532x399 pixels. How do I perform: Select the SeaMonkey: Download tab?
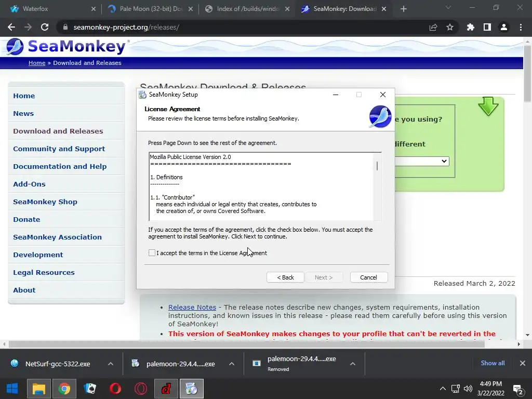(344, 9)
